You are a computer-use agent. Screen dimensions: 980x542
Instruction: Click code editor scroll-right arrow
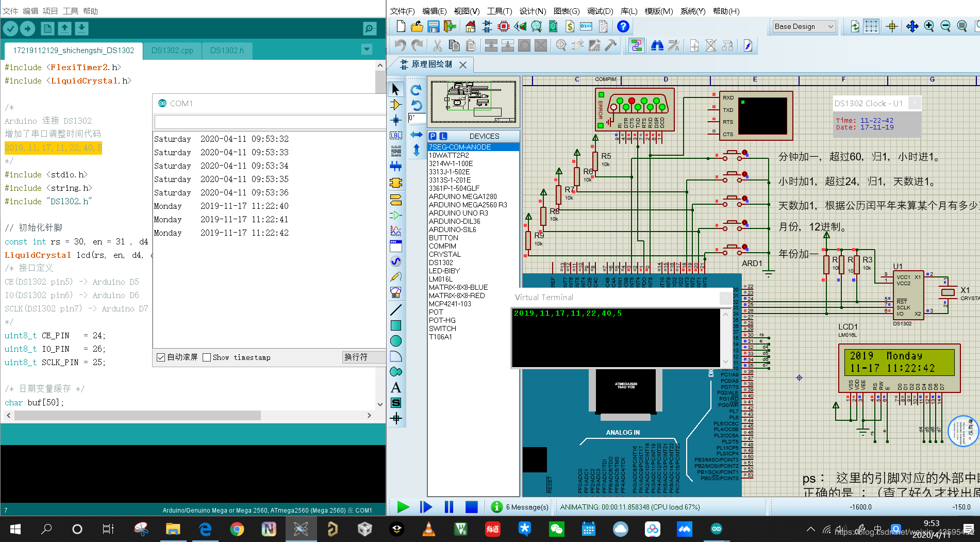tap(369, 415)
